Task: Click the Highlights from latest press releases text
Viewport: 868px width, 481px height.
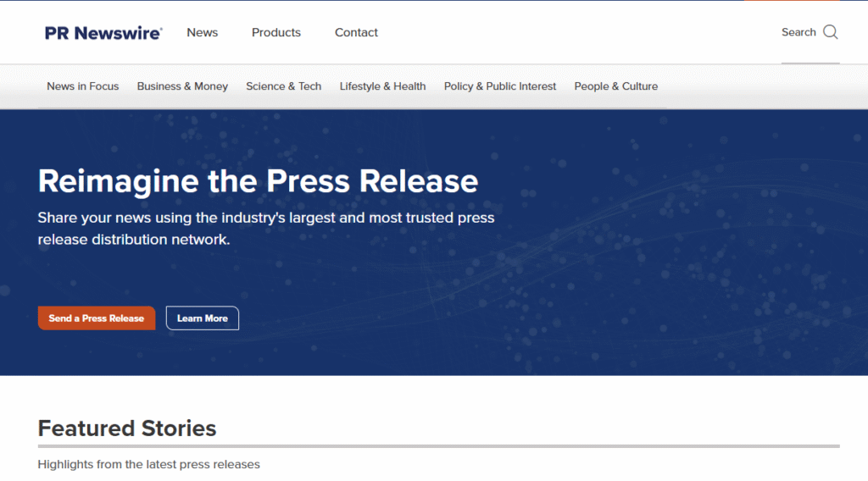Action: tap(149, 464)
